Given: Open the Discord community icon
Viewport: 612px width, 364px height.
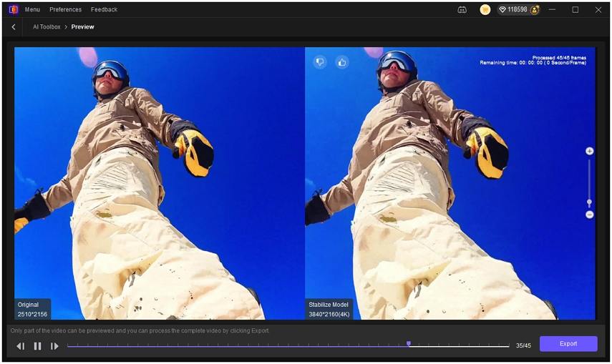Looking at the screenshot, I should pyautogui.click(x=462, y=10).
